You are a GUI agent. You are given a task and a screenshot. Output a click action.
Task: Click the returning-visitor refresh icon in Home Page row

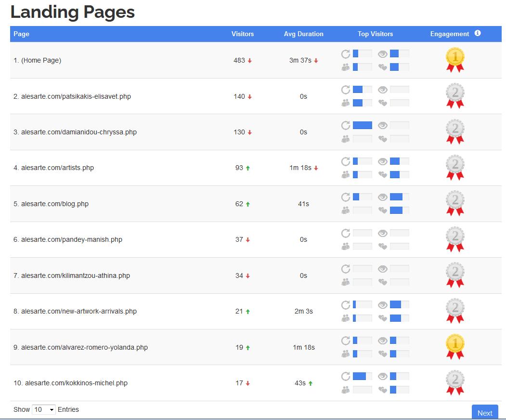[x=346, y=54]
